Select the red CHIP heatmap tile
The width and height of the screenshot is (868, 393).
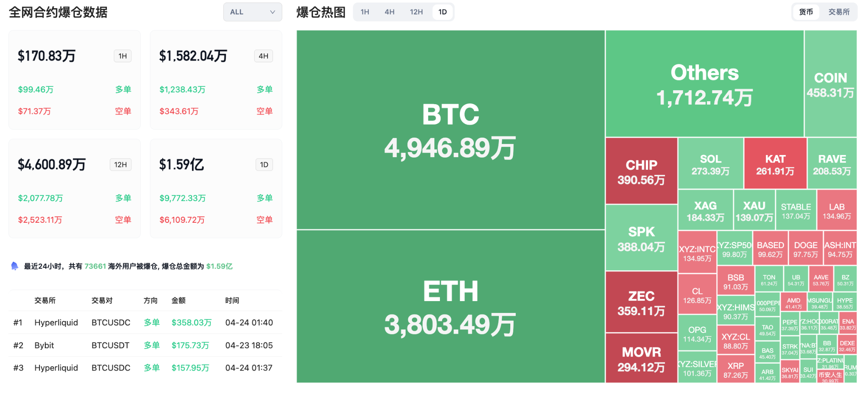point(641,172)
